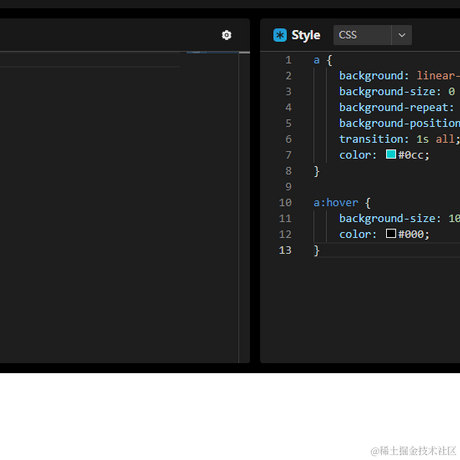Place cursor on a:hover selector
460x460 pixels.
coord(336,203)
